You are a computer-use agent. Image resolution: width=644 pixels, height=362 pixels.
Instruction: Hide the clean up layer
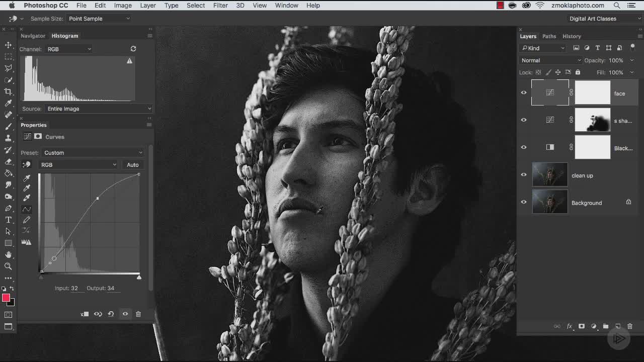[524, 175]
